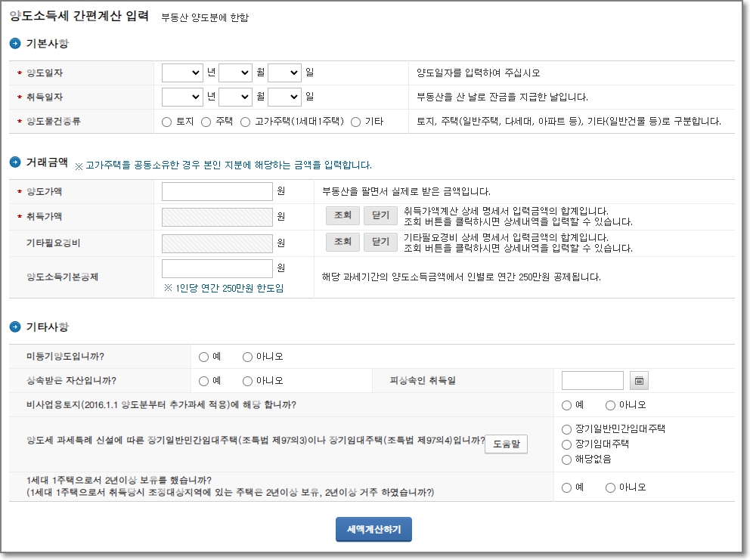Open the calendar icon for 피상속인 취득일
The width and height of the screenshot is (750, 560).
(639, 381)
